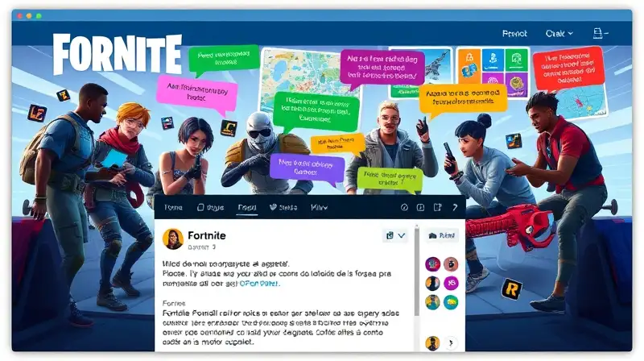Click the FORNITE logo in the header
The height and width of the screenshot is (361, 644).
(118, 54)
